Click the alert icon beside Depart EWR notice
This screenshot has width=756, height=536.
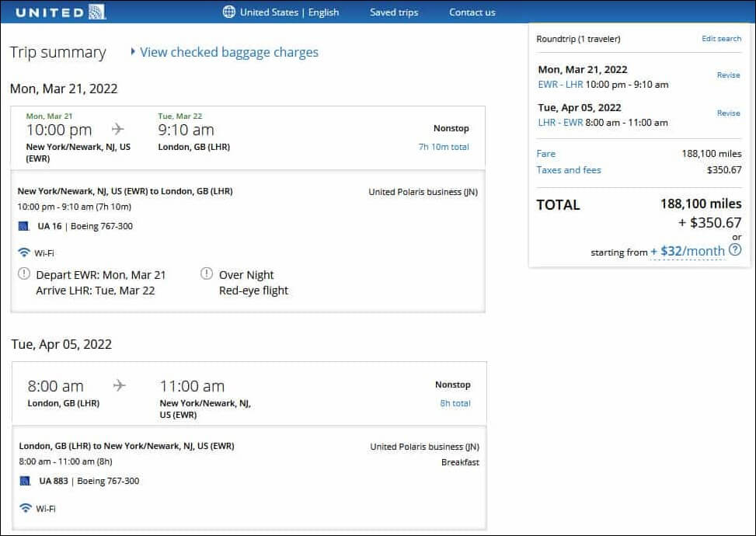[x=23, y=273]
